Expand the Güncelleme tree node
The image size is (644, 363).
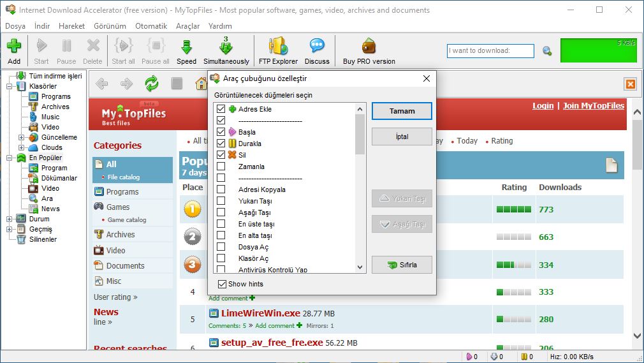coord(21,137)
